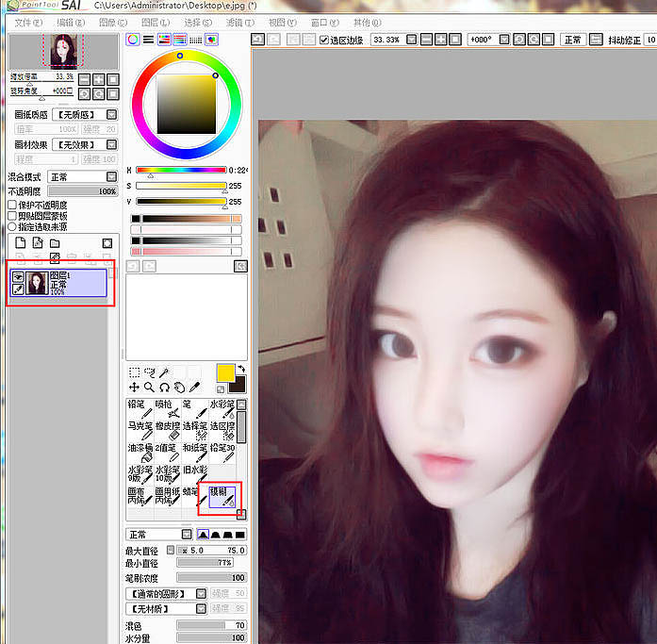Select the hand pan tool
Viewport: 657px width, 644px height.
point(179,388)
